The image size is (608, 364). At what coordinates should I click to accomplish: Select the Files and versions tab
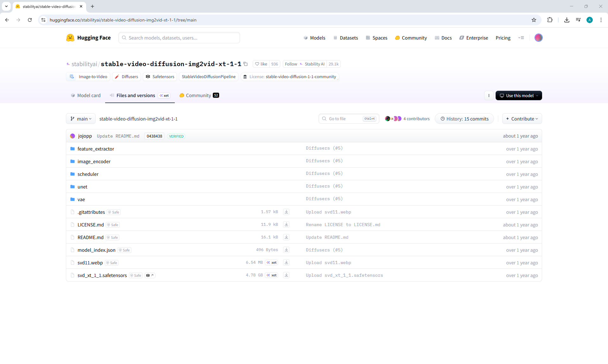[x=140, y=95]
